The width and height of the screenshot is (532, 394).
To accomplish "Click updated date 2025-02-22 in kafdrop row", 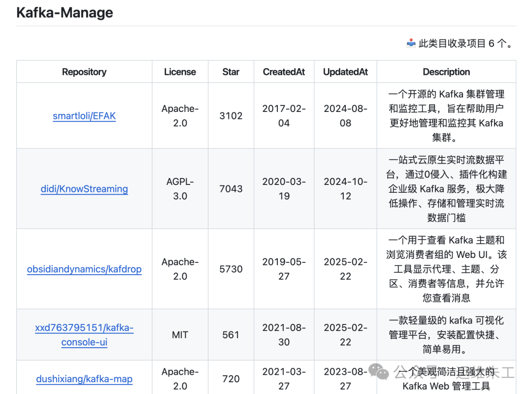I will pos(345,269).
